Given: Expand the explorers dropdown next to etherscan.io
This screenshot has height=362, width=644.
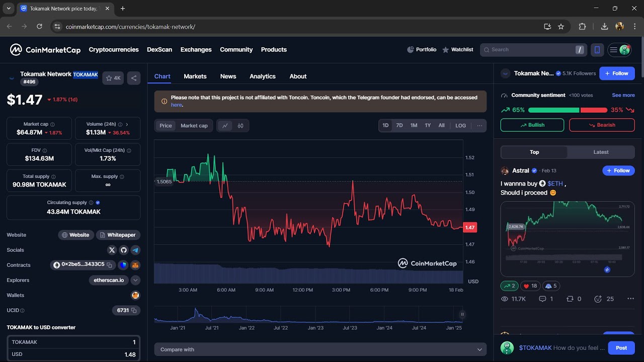Looking at the screenshot, I should [135, 280].
